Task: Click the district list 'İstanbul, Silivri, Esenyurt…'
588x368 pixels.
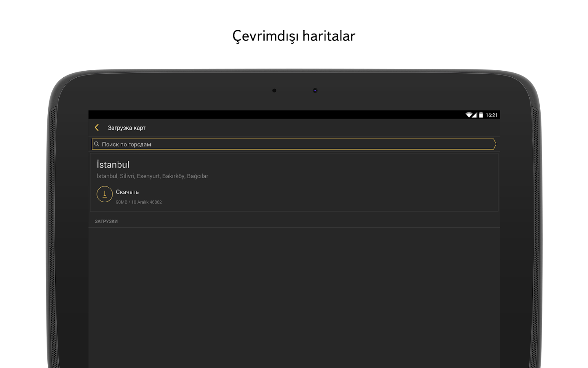Action: [x=152, y=176]
